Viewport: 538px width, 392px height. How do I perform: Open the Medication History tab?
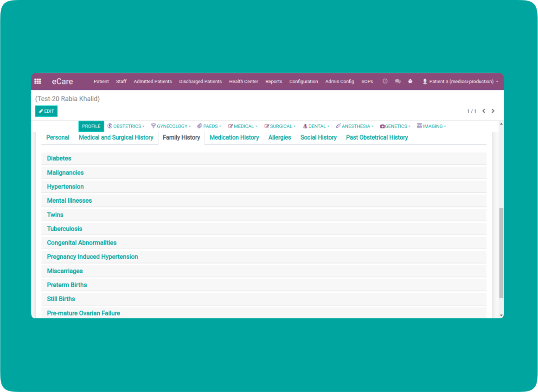234,137
